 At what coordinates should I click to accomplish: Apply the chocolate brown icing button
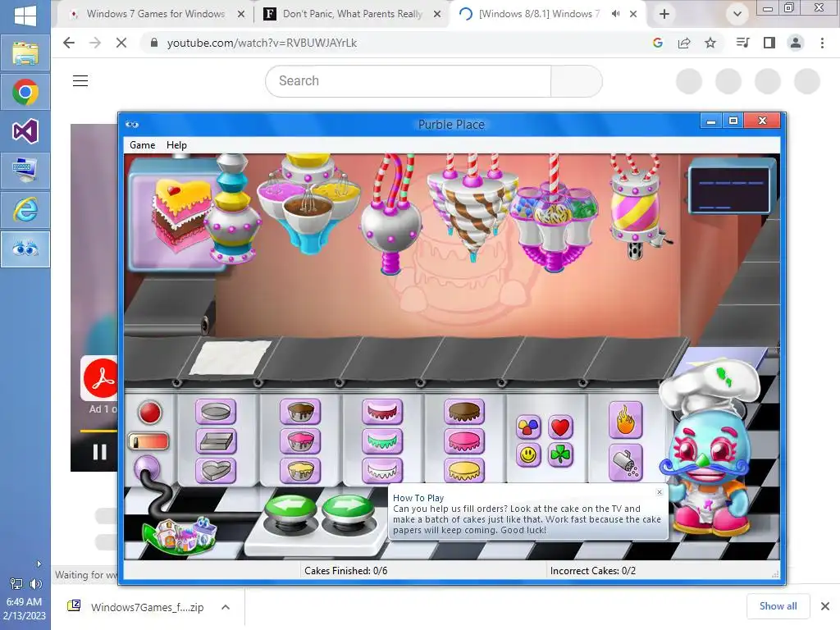pyautogui.click(x=464, y=412)
